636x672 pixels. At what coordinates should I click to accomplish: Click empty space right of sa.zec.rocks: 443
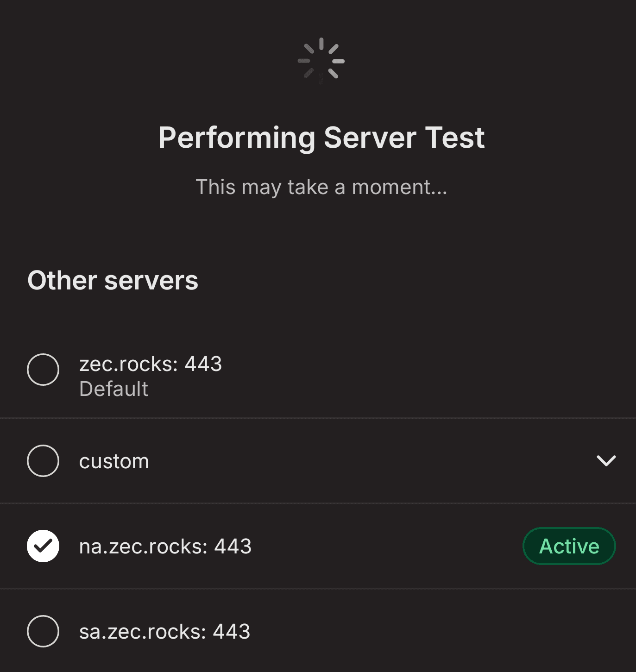coord(435,631)
